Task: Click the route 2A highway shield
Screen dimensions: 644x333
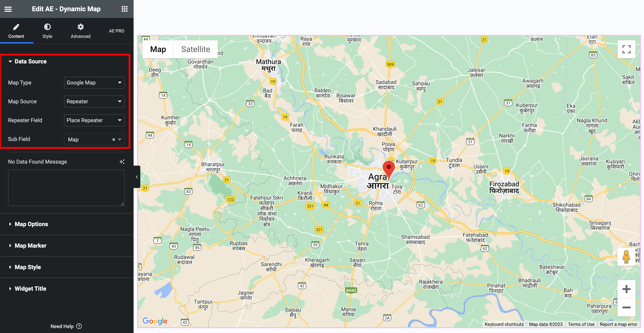Action: tap(387, 318)
